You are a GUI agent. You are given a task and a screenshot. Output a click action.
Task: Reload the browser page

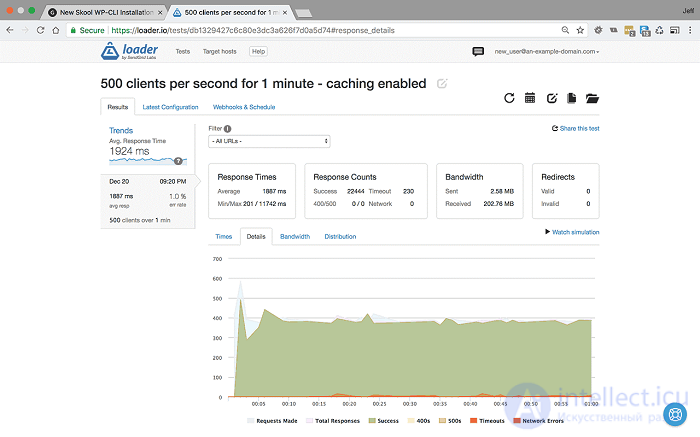(x=40, y=30)
